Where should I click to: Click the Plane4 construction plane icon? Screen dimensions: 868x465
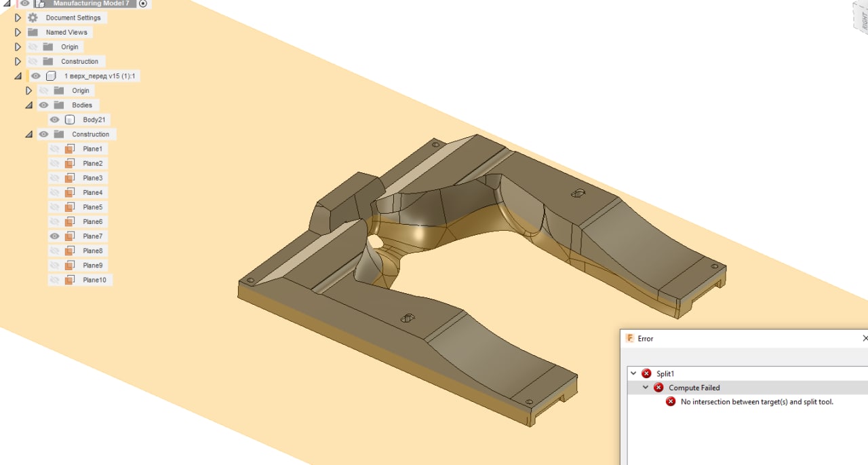69,193
